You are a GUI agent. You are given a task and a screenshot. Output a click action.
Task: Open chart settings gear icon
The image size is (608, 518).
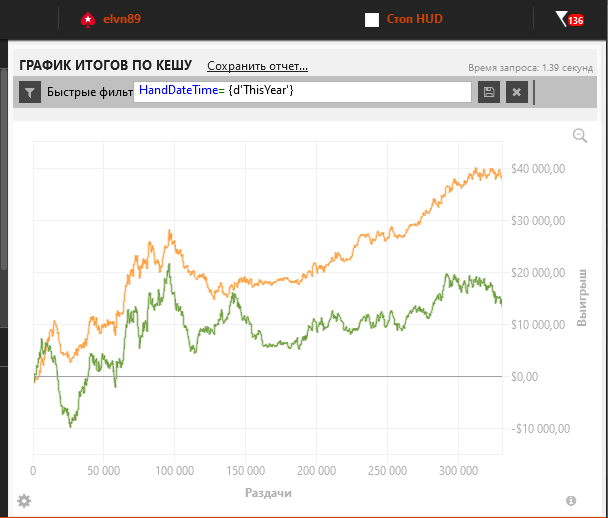[24, 501]
